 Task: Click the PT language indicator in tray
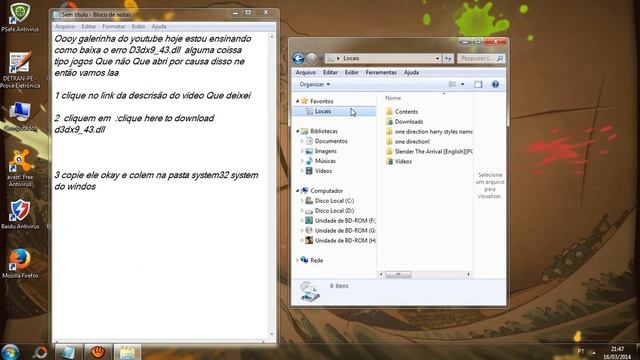pos(580,351)
